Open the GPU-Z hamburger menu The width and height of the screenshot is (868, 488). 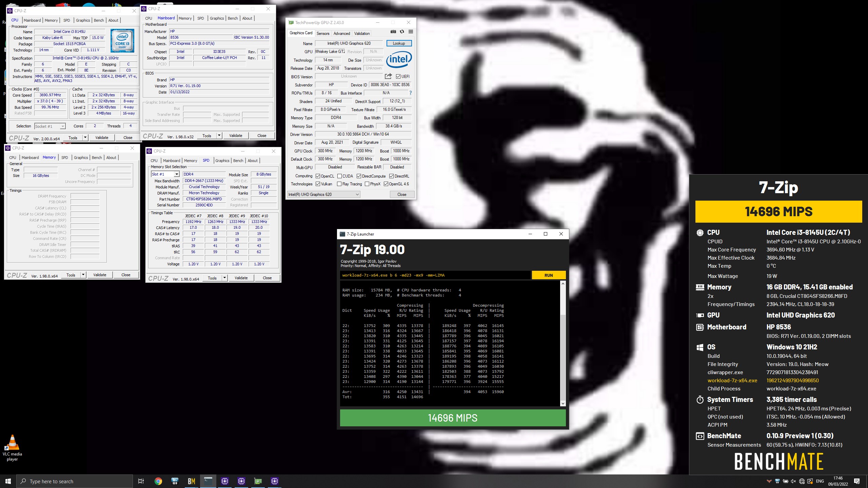click(x=411, y=32)
